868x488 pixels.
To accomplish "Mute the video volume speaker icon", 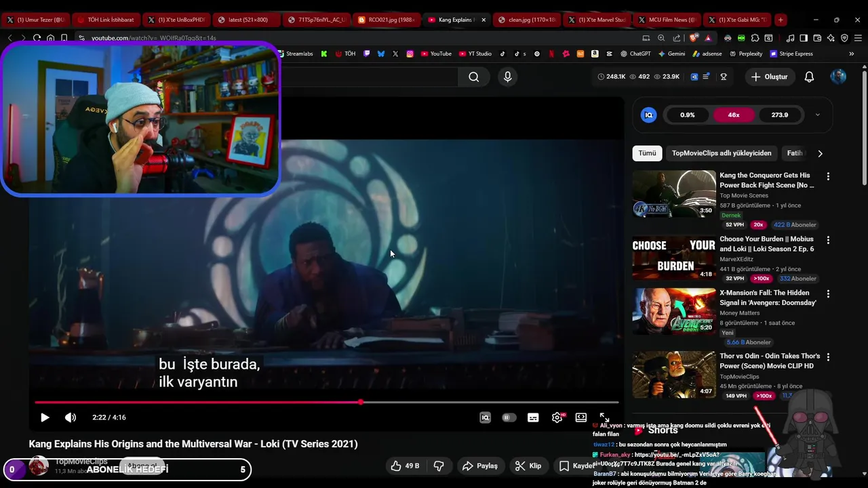I will click(71, 418).
